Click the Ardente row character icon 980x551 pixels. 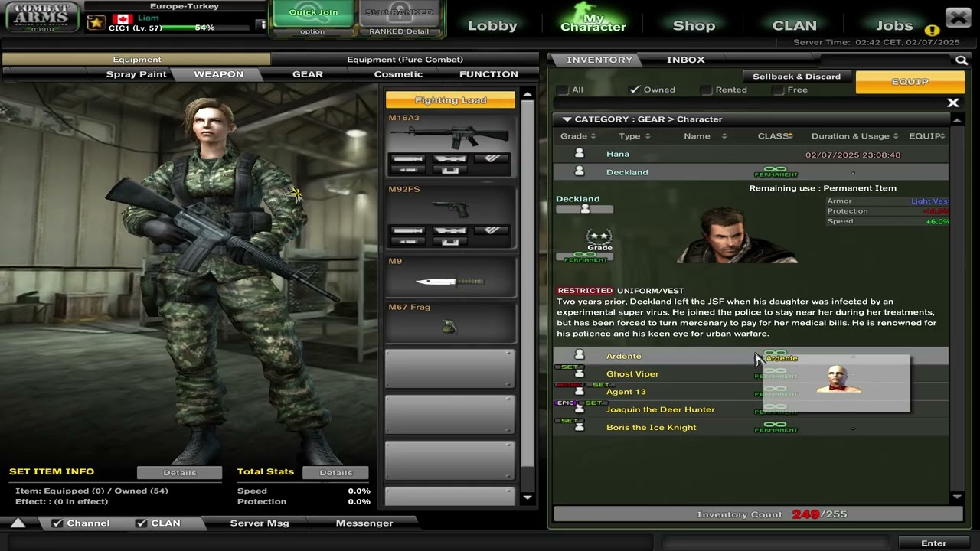point(579,355)
